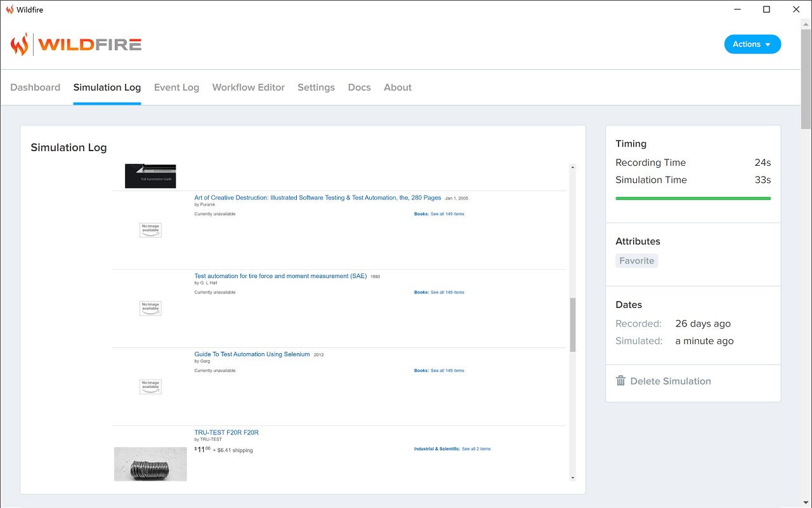
Task: Click scroll-up arrow of the simulation log
Action: pos(573,168)
